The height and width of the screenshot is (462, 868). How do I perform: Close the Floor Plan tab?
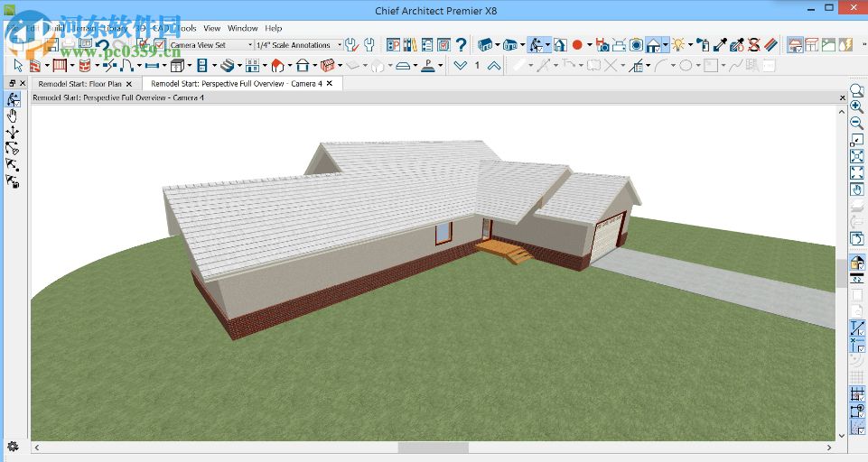point(129,84)
